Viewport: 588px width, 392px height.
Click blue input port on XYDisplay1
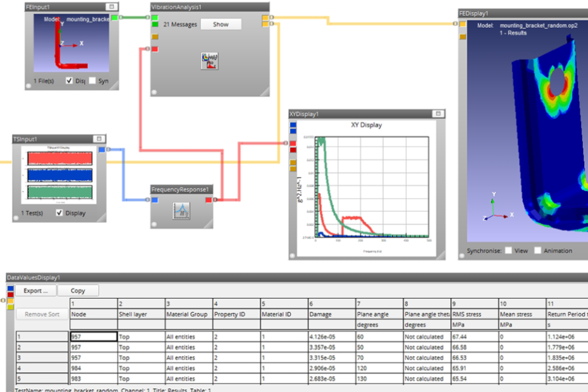(x=293, y=125)
